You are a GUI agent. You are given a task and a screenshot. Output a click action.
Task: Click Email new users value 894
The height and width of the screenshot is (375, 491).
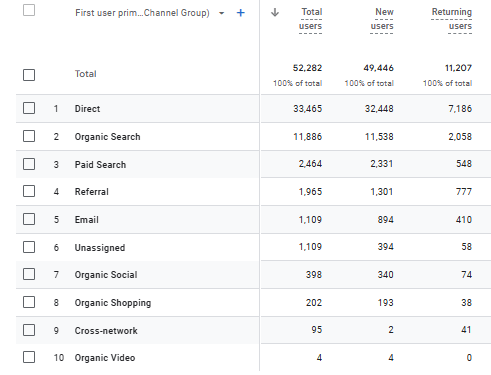pyautogui.click(x=386, y=220)
